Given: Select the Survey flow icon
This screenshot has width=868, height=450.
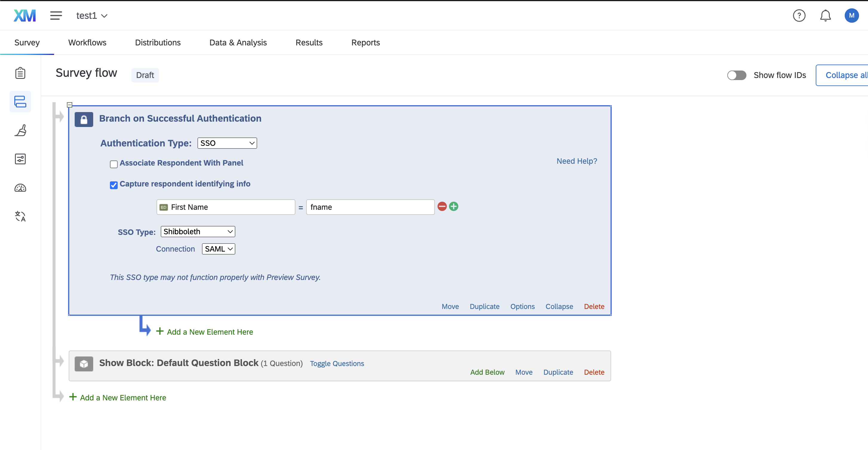Looking at the screenshot, I should (20, 102).
